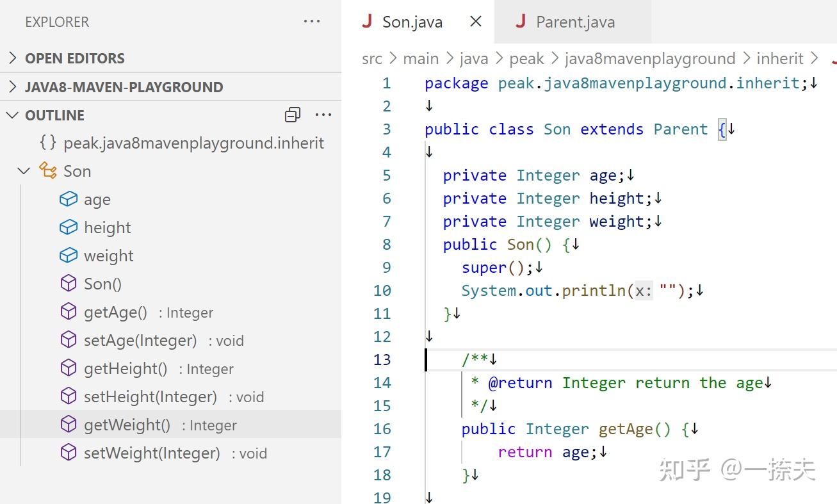Image resolution: width=837 pixels, height=504 pixels.
Task: Select java in the breadcrumb path
Action: (474, 58)
